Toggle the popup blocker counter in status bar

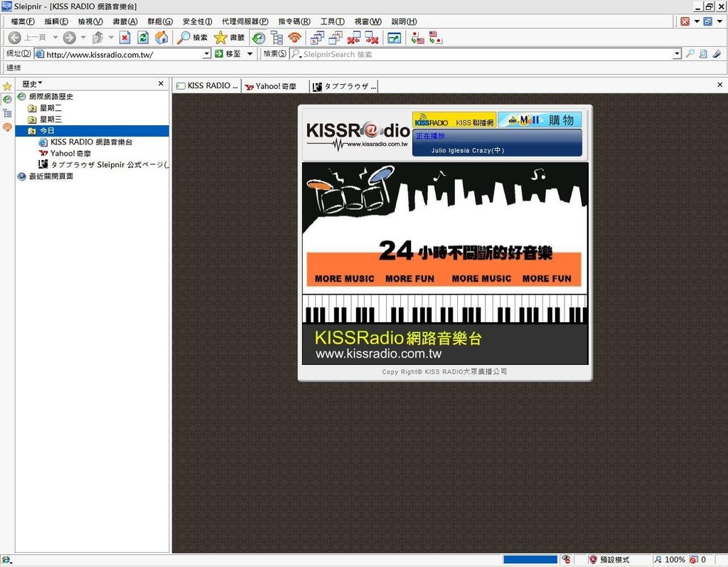698,560
